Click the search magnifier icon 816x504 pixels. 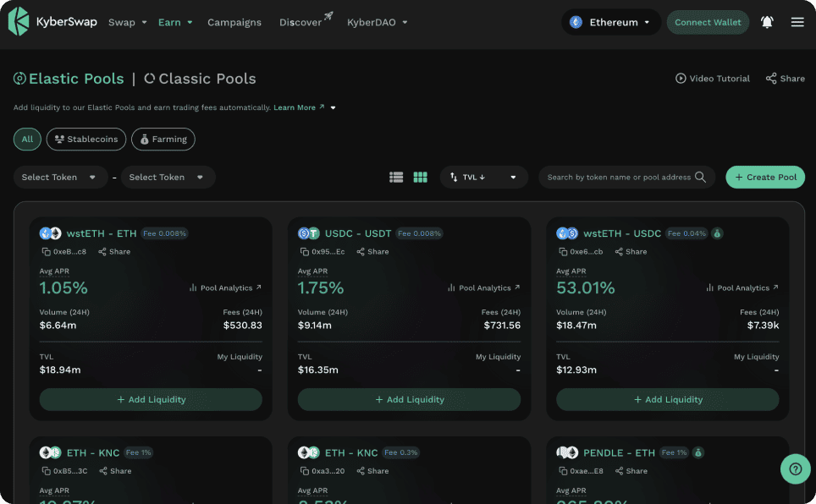point(701,177)
